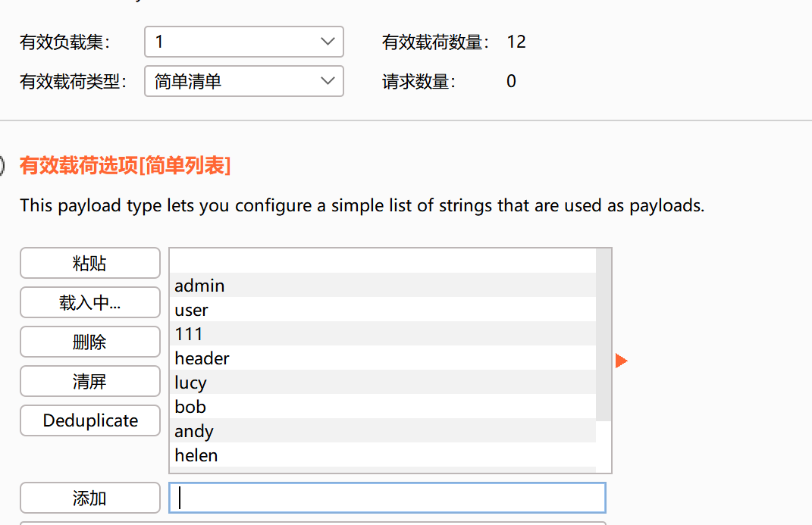Open the 有效载荷类型 简单清单 dropdown
The width and height of the screenshot is (812, 525).
pyautogui.click(x=243, y=81)
